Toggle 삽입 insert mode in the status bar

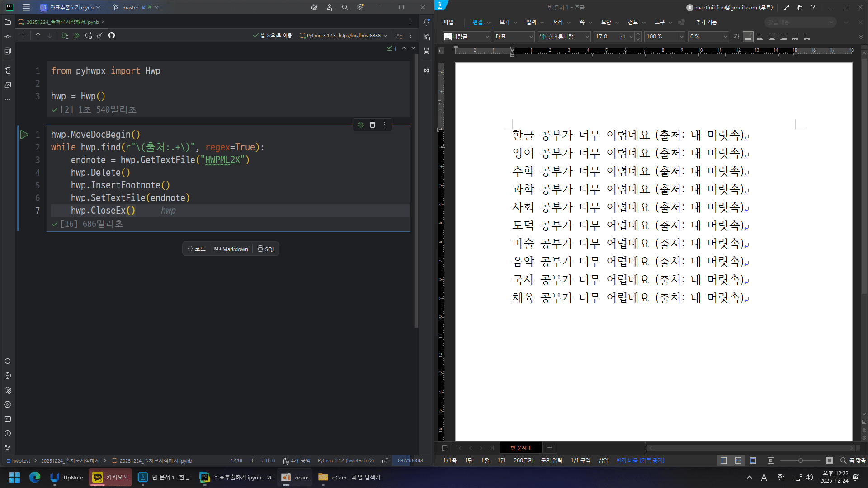pos(603,460)
